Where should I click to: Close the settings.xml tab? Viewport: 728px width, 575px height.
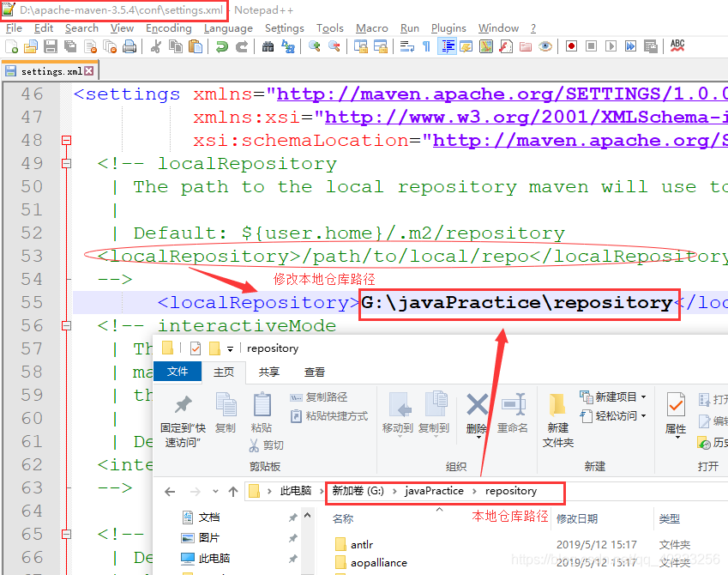point(88,71)
